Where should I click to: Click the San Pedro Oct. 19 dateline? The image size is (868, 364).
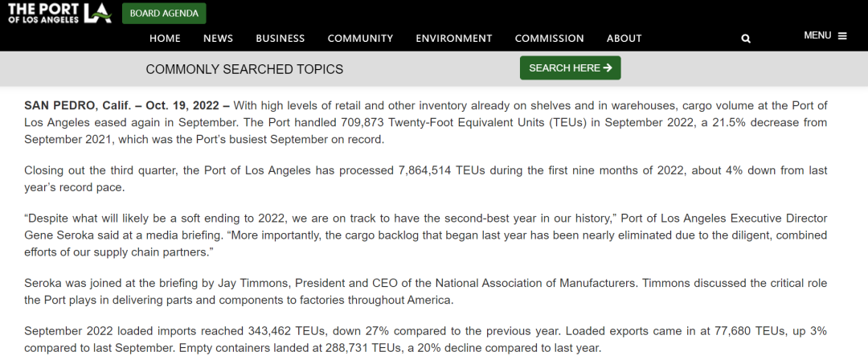coord(127,105)
